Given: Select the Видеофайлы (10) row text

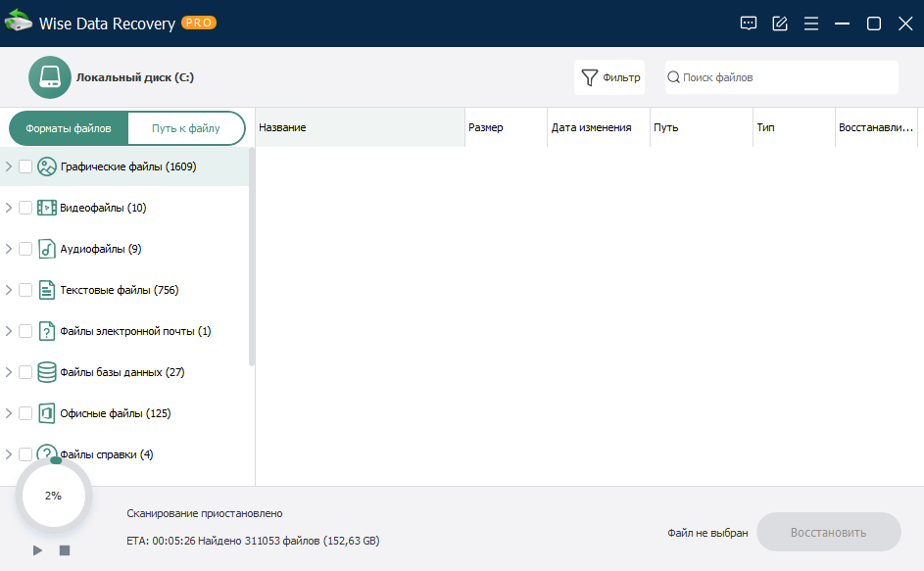Looking at the screenshot, I should (103, 208).
